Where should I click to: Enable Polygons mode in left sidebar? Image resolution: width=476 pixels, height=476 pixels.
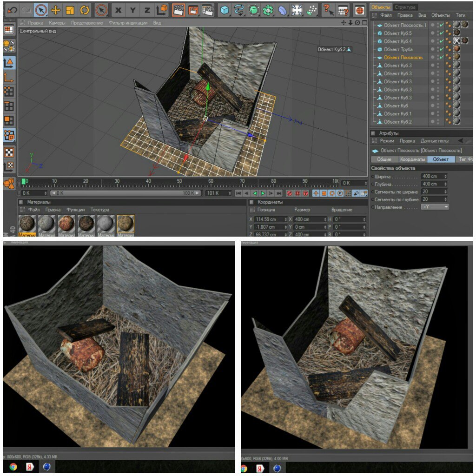[9, 120]
